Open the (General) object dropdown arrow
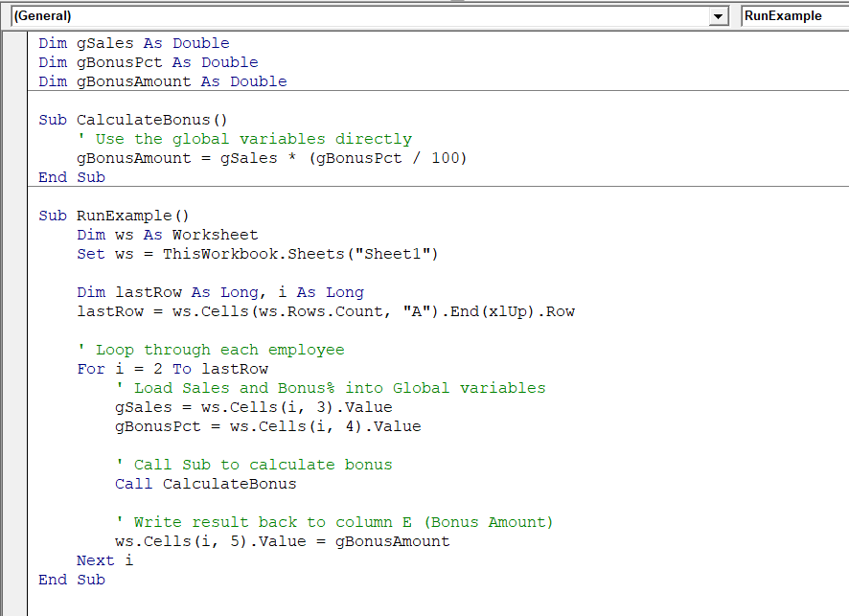Viewport: 849px width, 616px height. pos(719,16)
